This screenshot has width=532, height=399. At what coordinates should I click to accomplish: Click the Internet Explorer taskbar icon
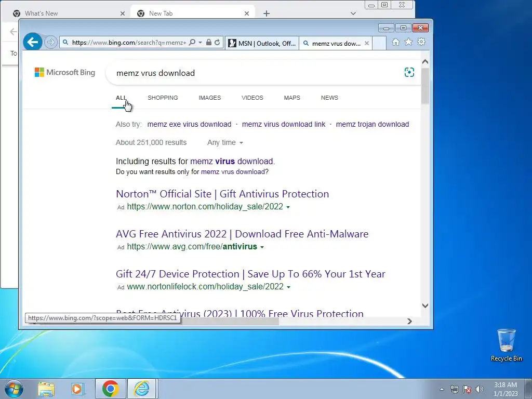[141, 389]
